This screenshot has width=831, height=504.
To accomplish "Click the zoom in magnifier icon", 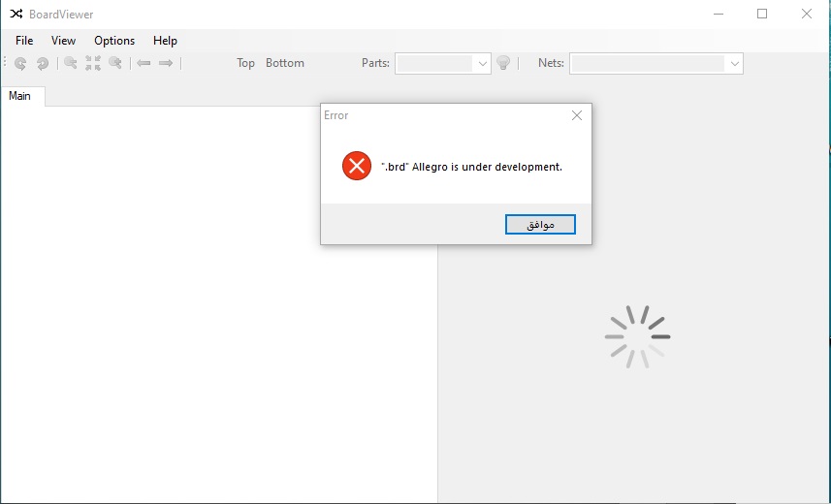I will (115, 63).
